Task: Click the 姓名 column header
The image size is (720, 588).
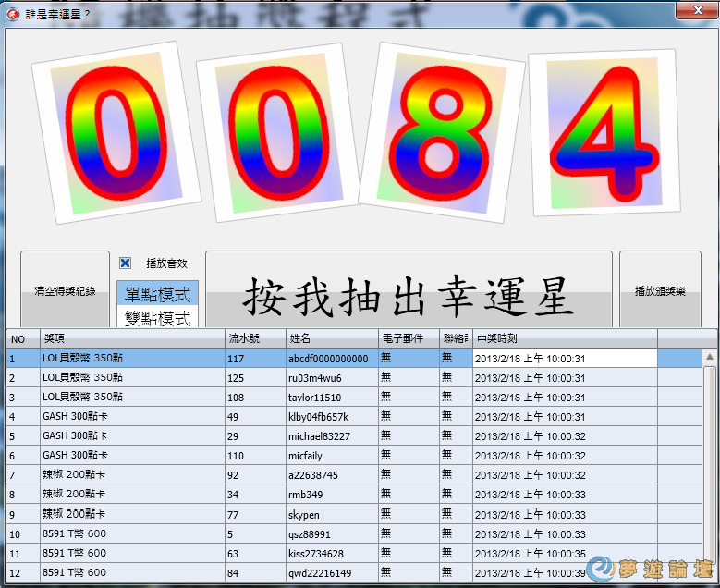Action: 331,338
